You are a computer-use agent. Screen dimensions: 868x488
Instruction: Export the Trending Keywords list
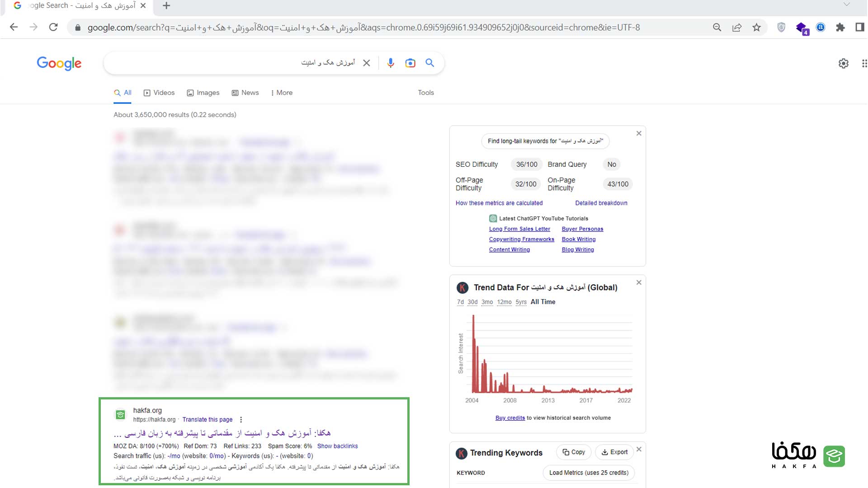614,452
